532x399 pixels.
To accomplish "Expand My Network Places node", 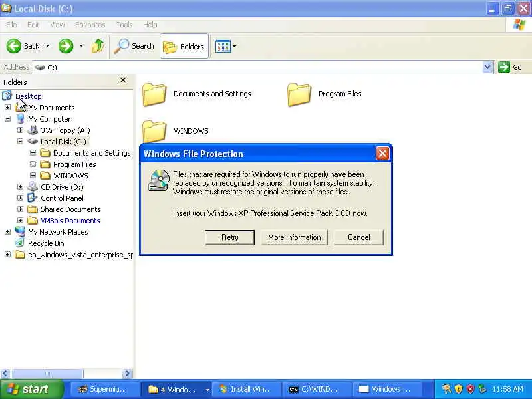I will (7, 231).
